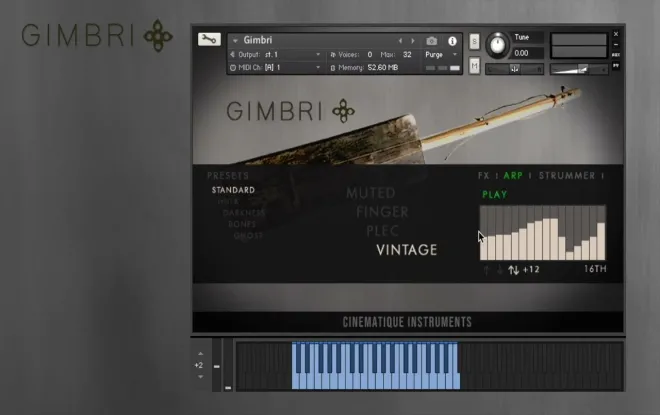This screenshot has height=415, width=660.
Task: Mute the Gimbri instrument
Action: coord(474,66)
